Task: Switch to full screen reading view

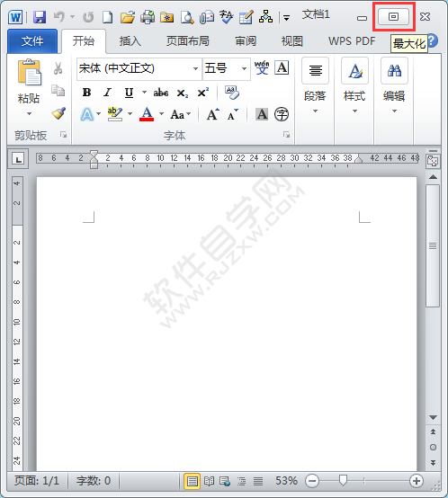Action: (x=209, y=481)
